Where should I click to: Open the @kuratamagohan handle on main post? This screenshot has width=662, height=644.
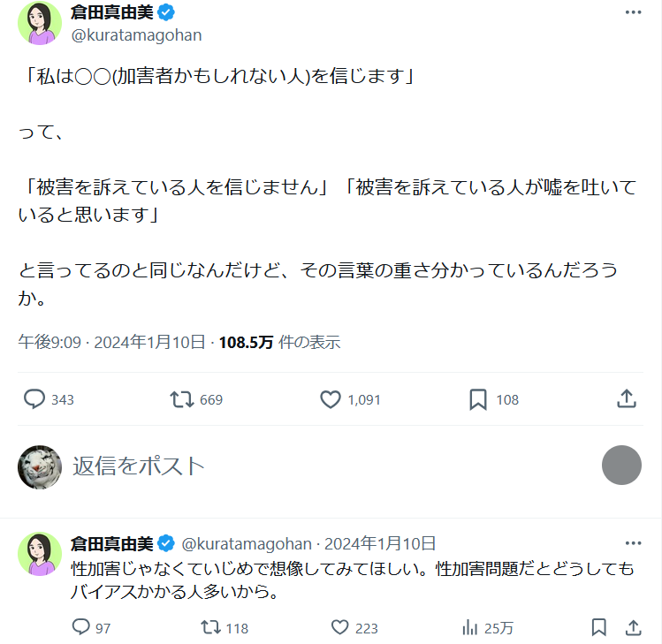coord(136,34)
